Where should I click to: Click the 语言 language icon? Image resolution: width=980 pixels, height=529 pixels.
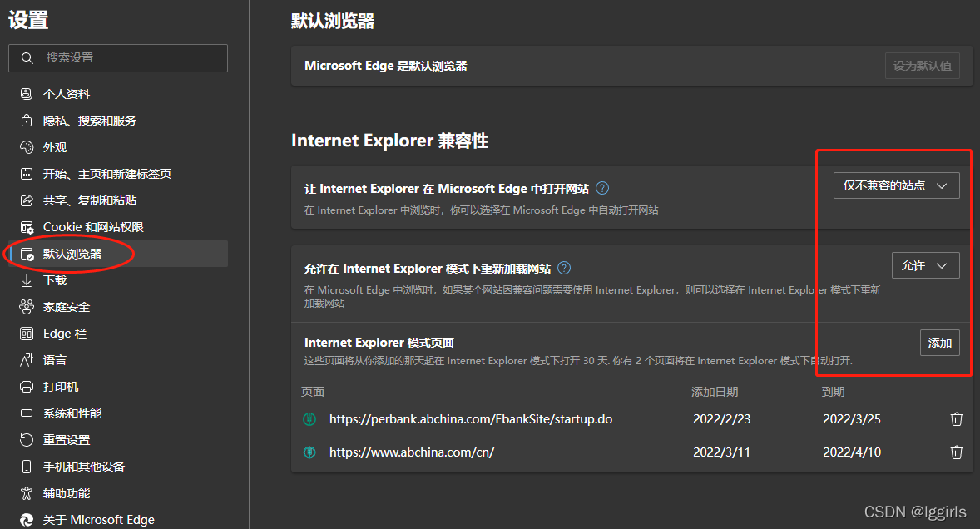pyautogui.click(x=27, y=360)
